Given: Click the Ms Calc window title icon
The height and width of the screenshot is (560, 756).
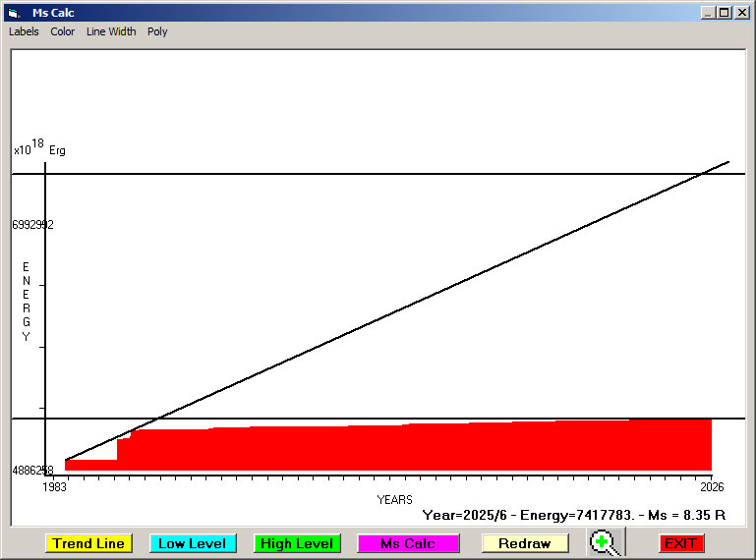Looking at the screenshot, I should 13,13.
